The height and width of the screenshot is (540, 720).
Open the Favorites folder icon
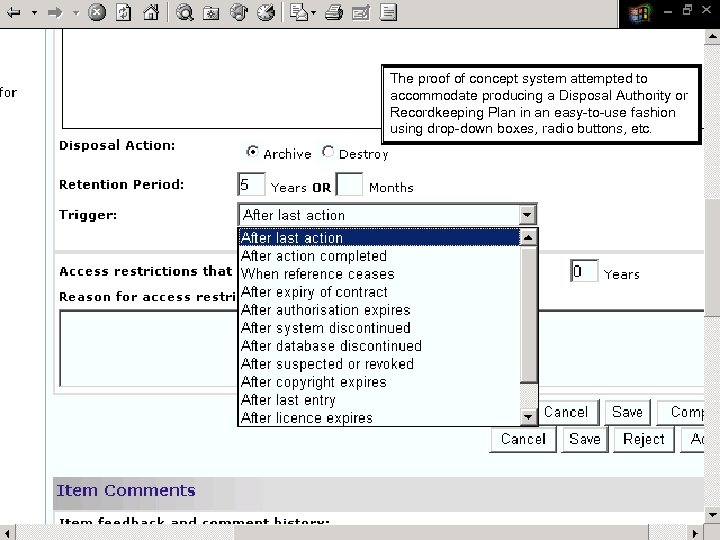tap(211, 13)
